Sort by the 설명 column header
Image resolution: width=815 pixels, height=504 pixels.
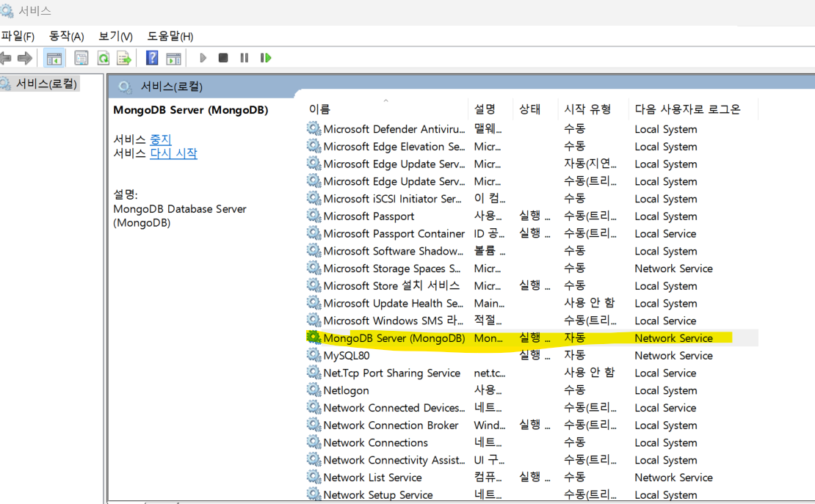coord(485,109)
